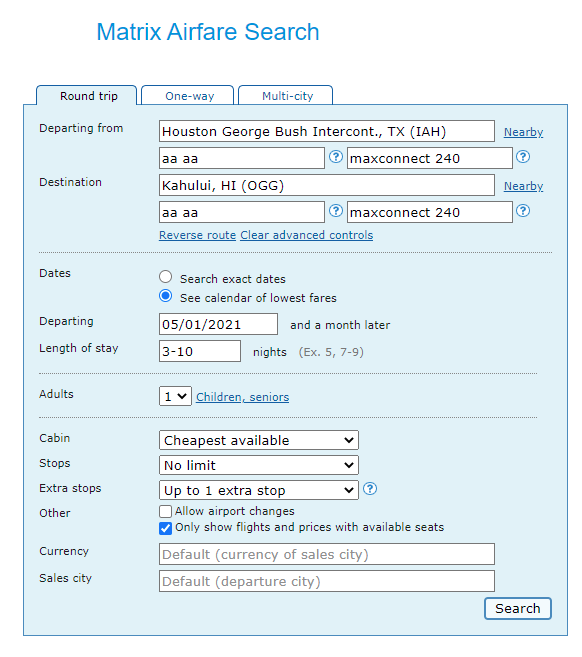
Task: Click Nearby link beside Departing from
Action: 523,132
